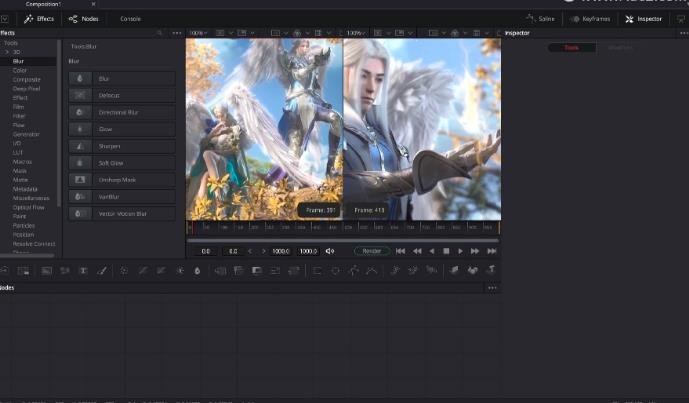Add Blur droplet node from toolbar
The height and width of the screenshot is (403, 689).
pyautogui.click(x=197, y=271)
